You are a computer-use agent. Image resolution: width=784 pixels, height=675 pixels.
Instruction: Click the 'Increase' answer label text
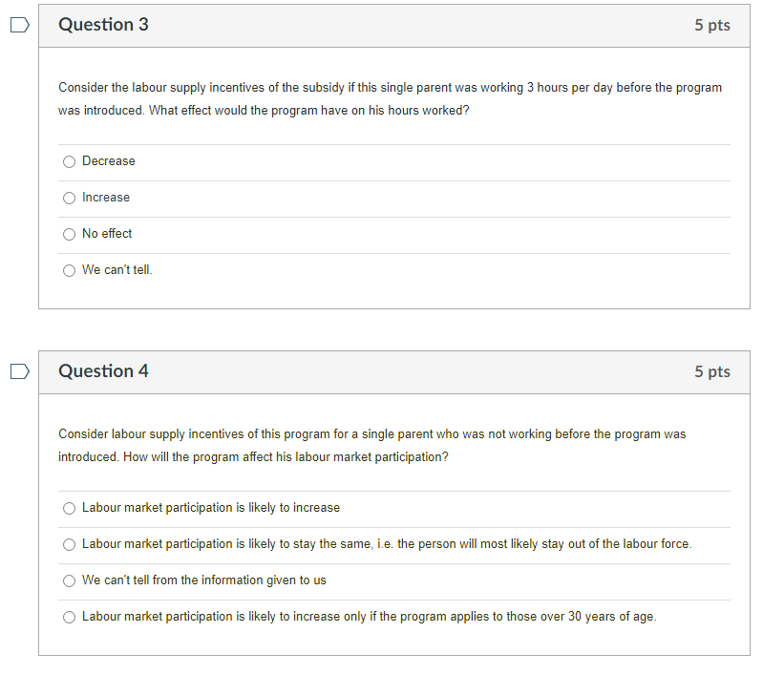pyautogui.click(x=106, y=198)
